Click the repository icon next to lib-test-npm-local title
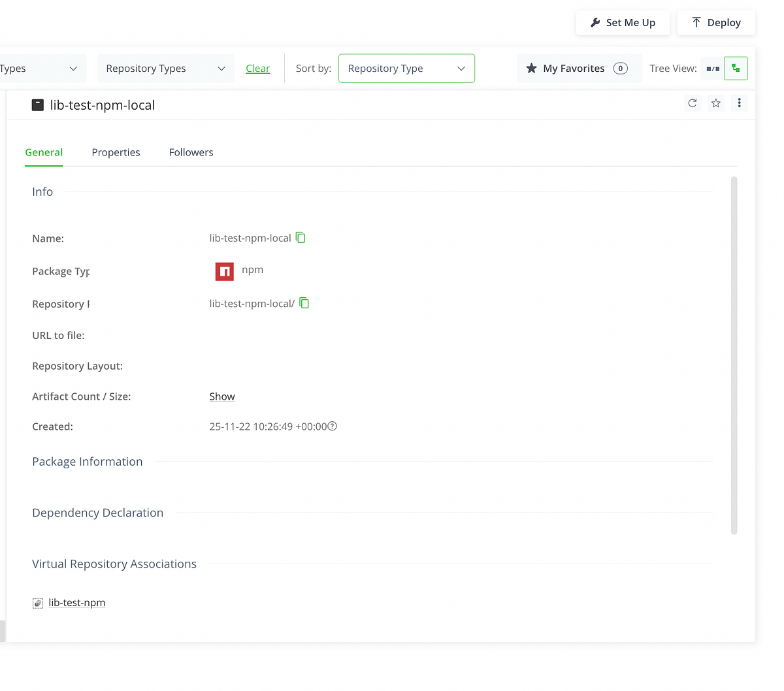 tap(38, 104)
